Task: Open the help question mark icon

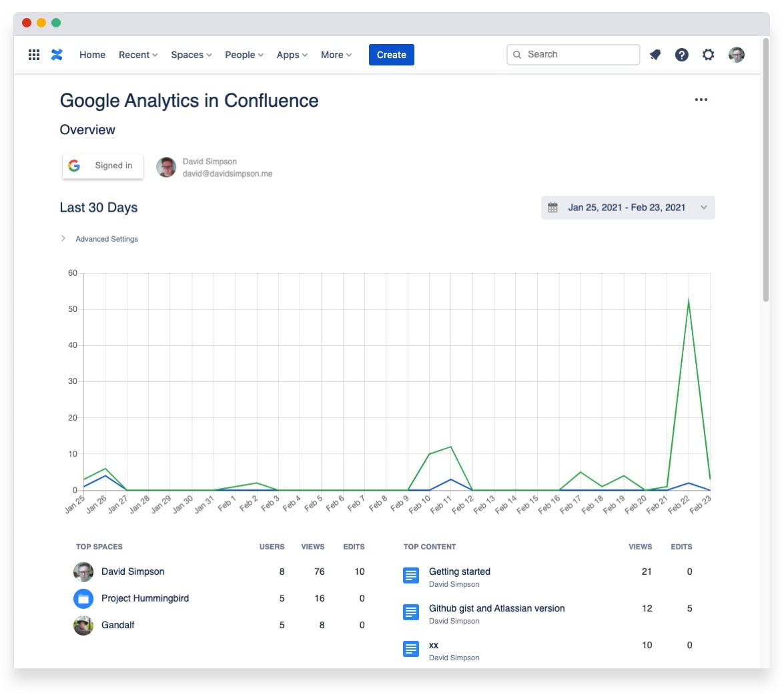Action: click(x=681, y=55)
